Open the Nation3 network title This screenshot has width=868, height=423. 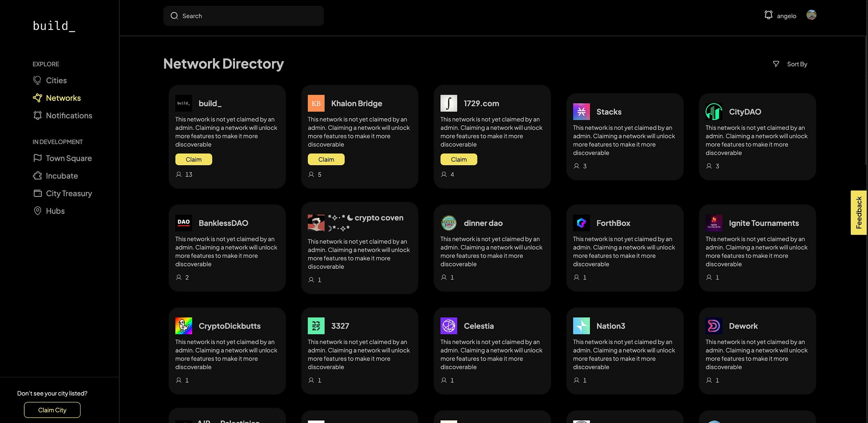[610, 326]
